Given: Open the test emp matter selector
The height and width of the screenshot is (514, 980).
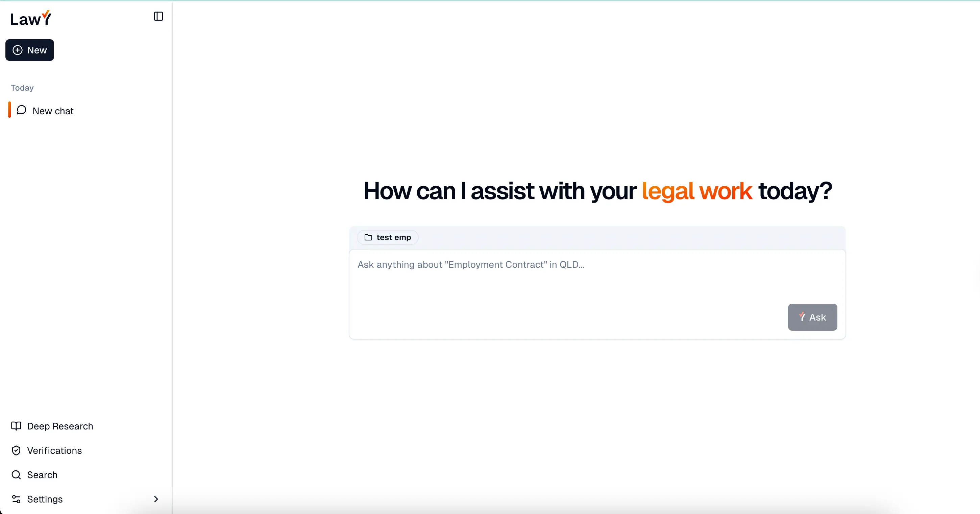Looking at the screenshot, I should pos(388,237).
